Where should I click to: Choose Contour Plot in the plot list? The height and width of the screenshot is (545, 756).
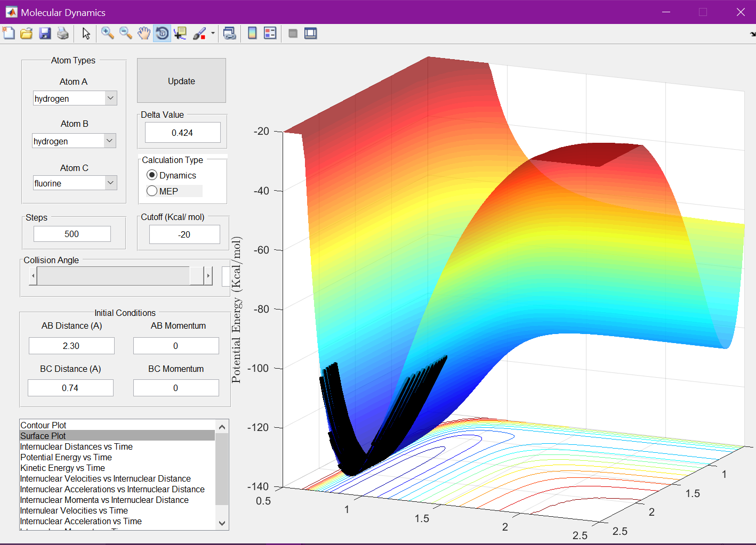tap(43, 425)
